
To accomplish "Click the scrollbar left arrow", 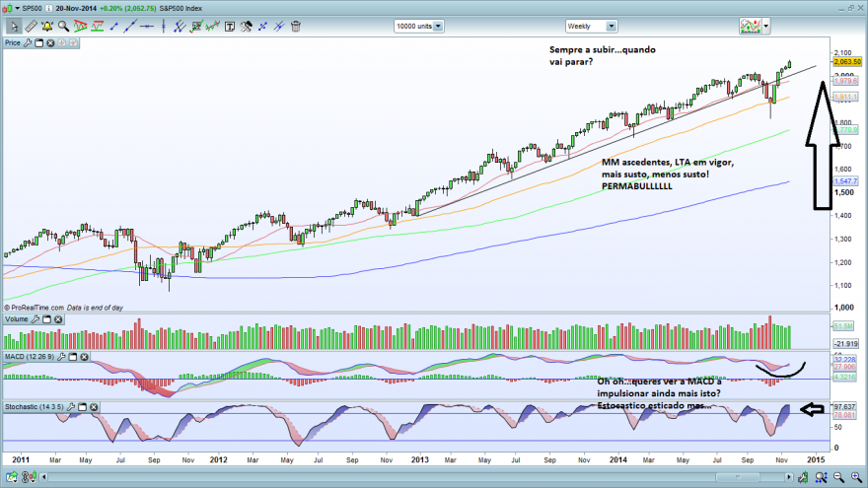I will pyautogui.click(x=43, y=477).
